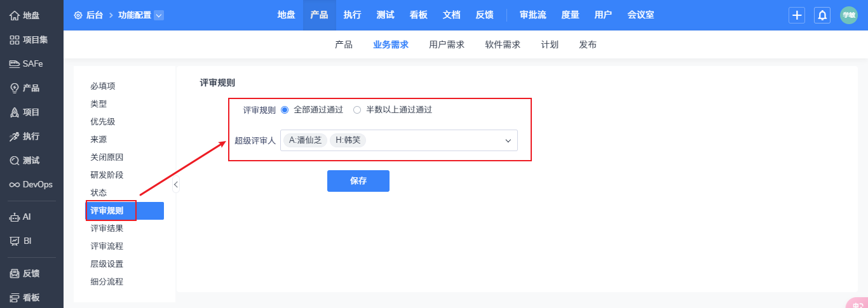Switch to the 发布 sub-tab
Screen dimensions: 868x308
pos(588,44)
